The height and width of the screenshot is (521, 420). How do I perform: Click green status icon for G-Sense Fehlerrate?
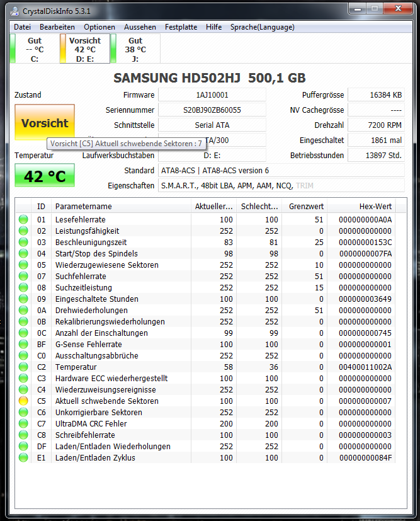coord(23,344)
